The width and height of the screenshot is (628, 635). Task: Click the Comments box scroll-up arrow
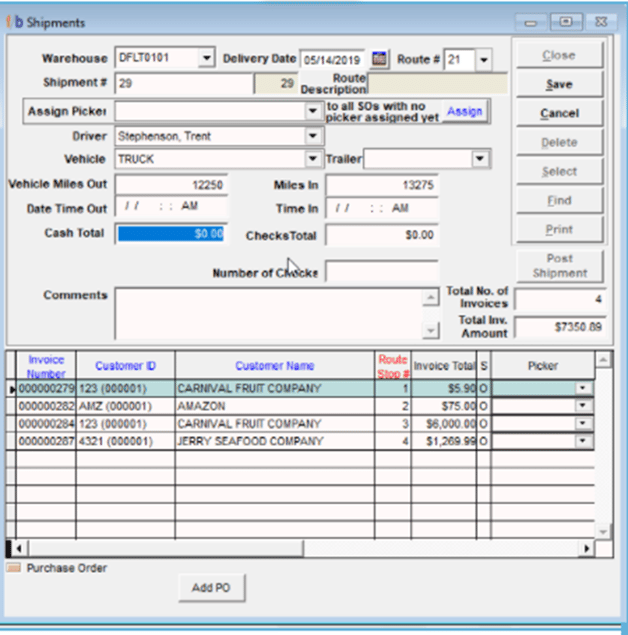click(430, 298)
